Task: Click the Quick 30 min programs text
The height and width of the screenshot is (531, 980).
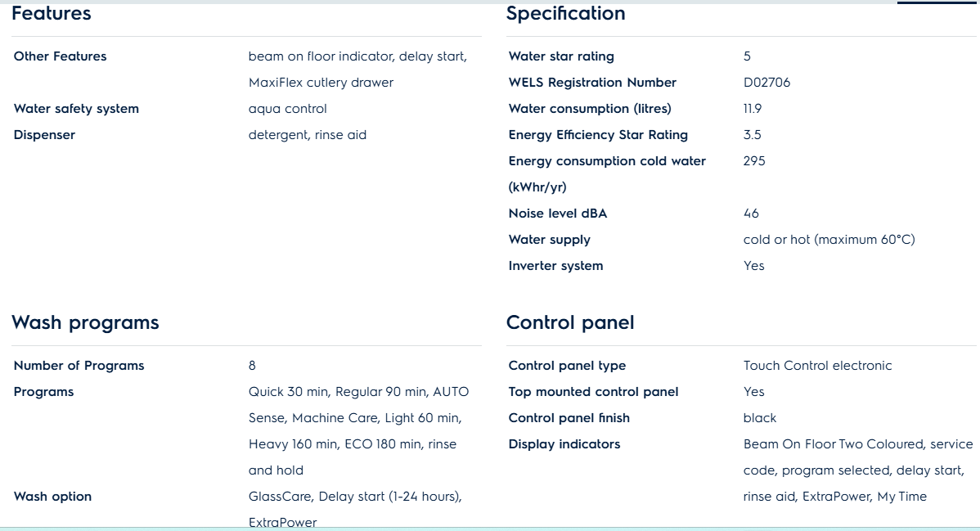Action: [x=288, y=392]
